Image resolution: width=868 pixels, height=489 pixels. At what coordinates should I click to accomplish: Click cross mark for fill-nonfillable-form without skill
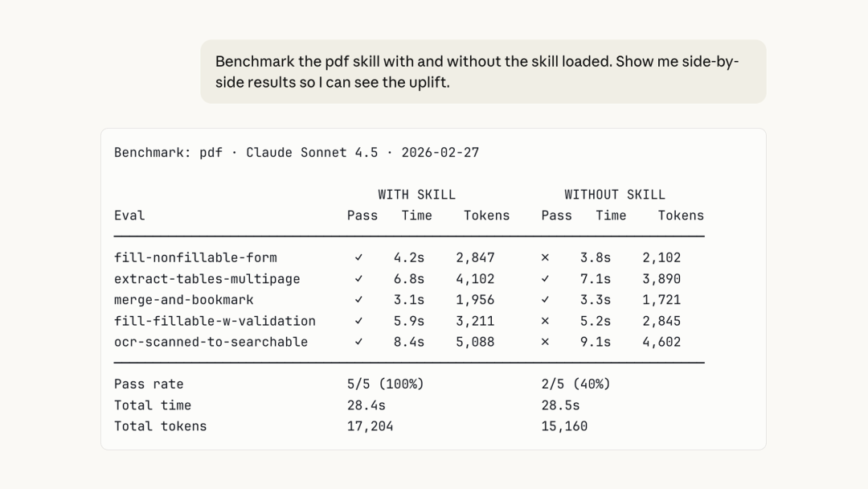[x=545, y=257]
